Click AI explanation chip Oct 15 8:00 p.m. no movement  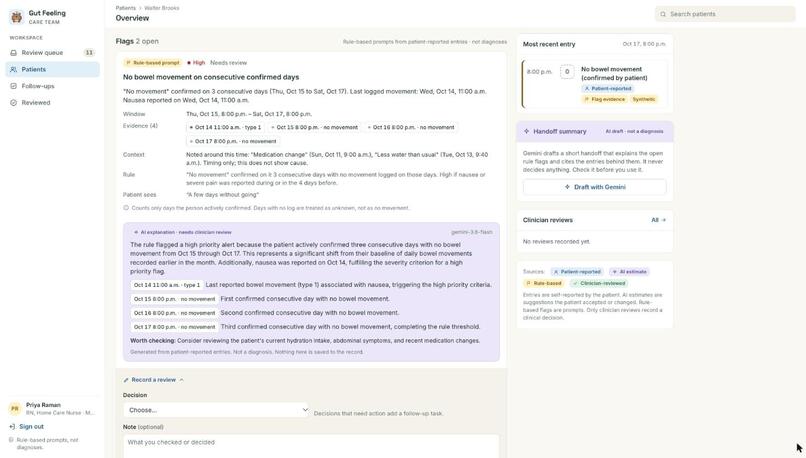click(x=174, y=299)
